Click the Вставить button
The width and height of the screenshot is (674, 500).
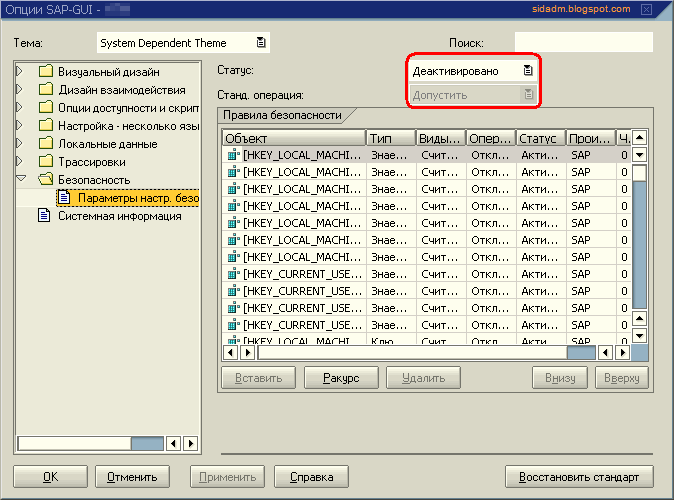coord(258,378)
